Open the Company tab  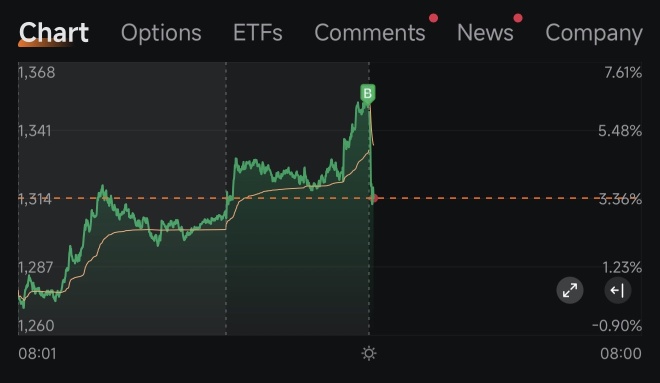594,33
